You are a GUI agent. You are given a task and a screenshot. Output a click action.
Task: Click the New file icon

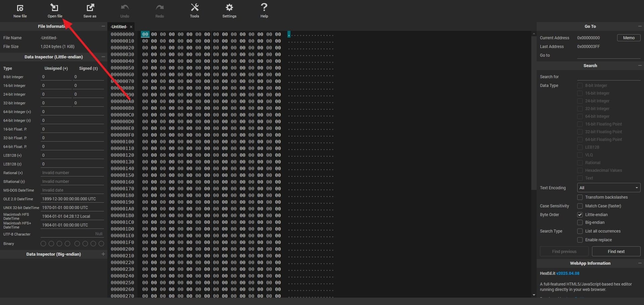coord(20,8)
